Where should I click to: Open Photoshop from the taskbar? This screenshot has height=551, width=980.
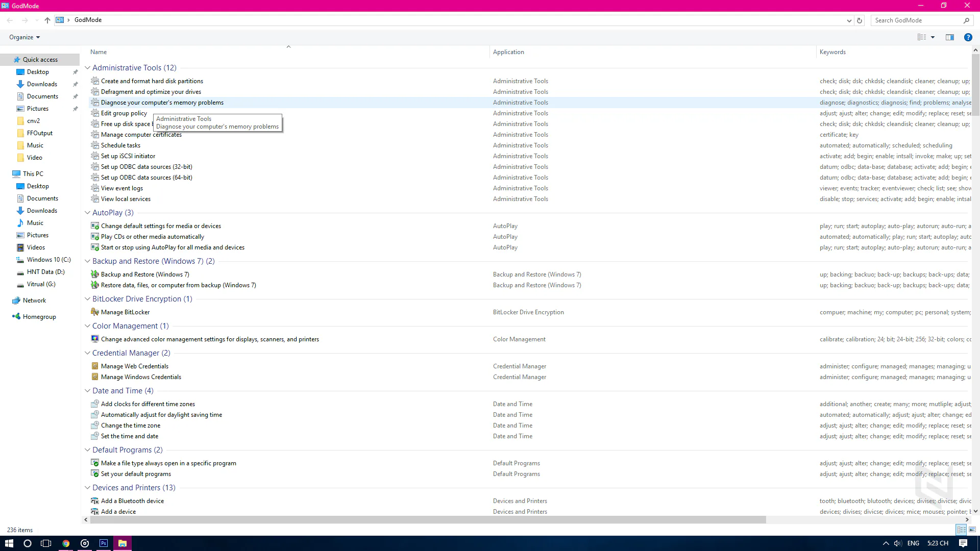tap(104, 543)
